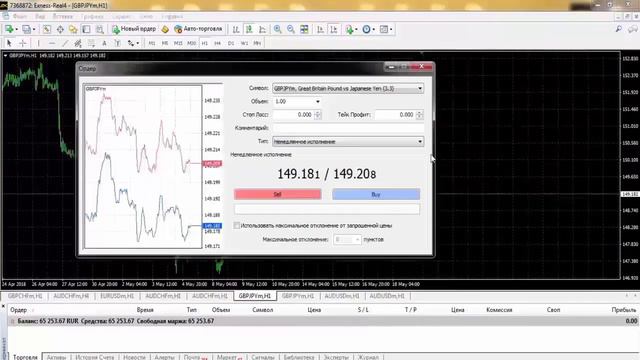Viewport: 640px width, 360px height.
Task: Click the Новый ордер toolbar button
Action: click(134, 29)
